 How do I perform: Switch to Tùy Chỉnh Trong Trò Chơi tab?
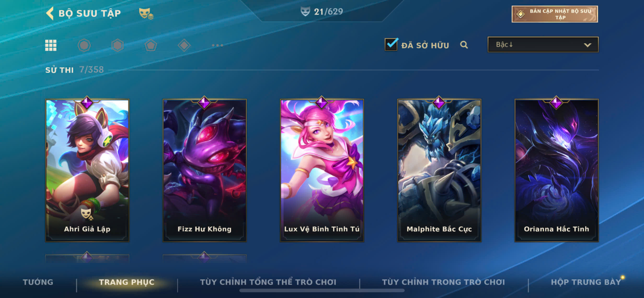443,282
